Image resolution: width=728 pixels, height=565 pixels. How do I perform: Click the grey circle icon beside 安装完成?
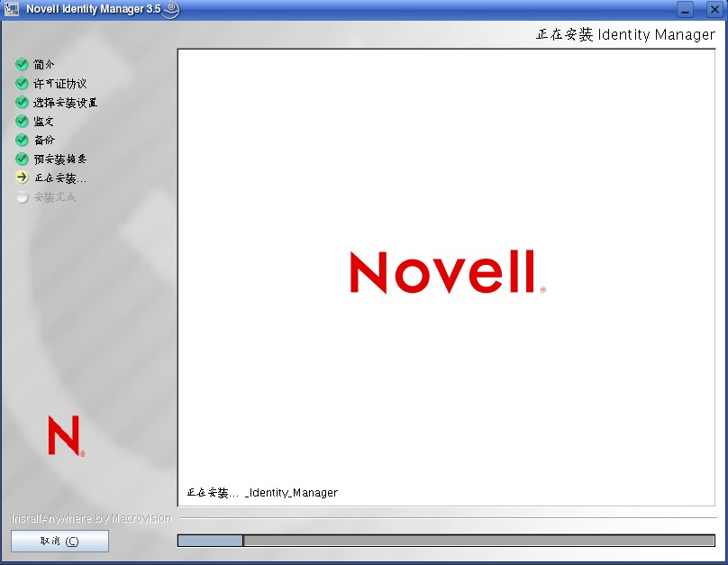click(x=22, y=196)
